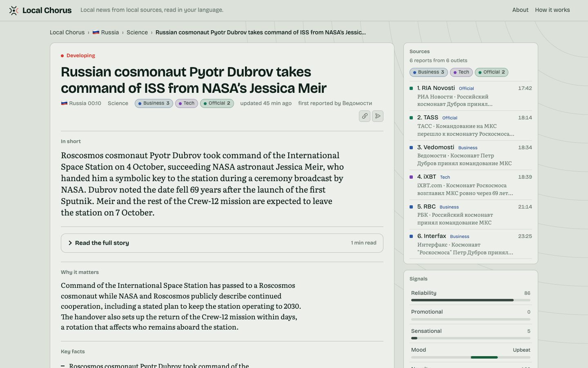Click the Russian flag in the breadcrumb

pos(96,32)
